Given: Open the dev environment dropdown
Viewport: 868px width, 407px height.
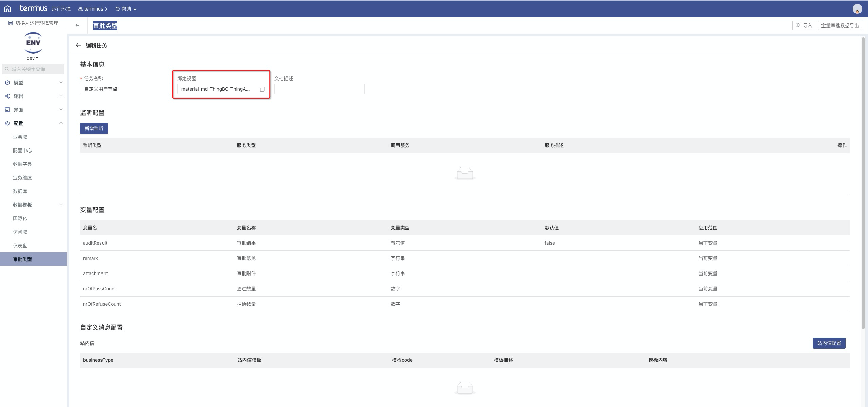Looking at the screenshot, I should pos(32,58).
